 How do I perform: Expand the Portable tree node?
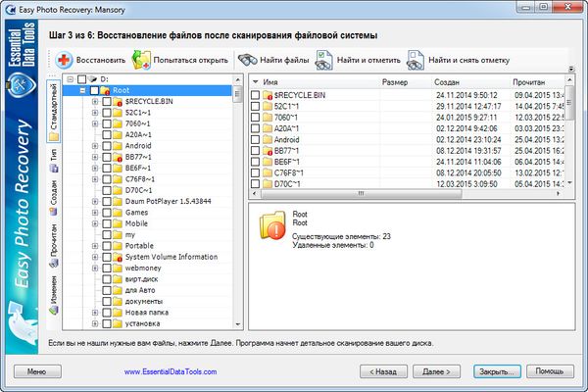coord(95,246)
